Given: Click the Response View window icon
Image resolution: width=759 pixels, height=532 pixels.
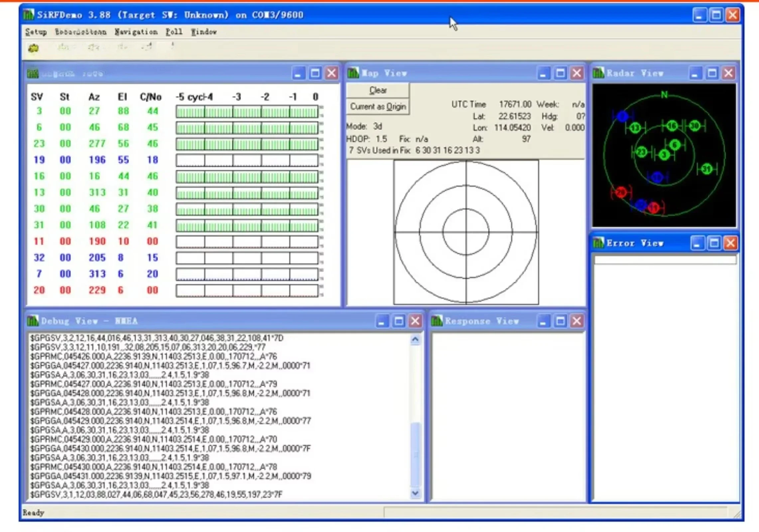Looking at the screenshot, I should [x=437, y=321].
